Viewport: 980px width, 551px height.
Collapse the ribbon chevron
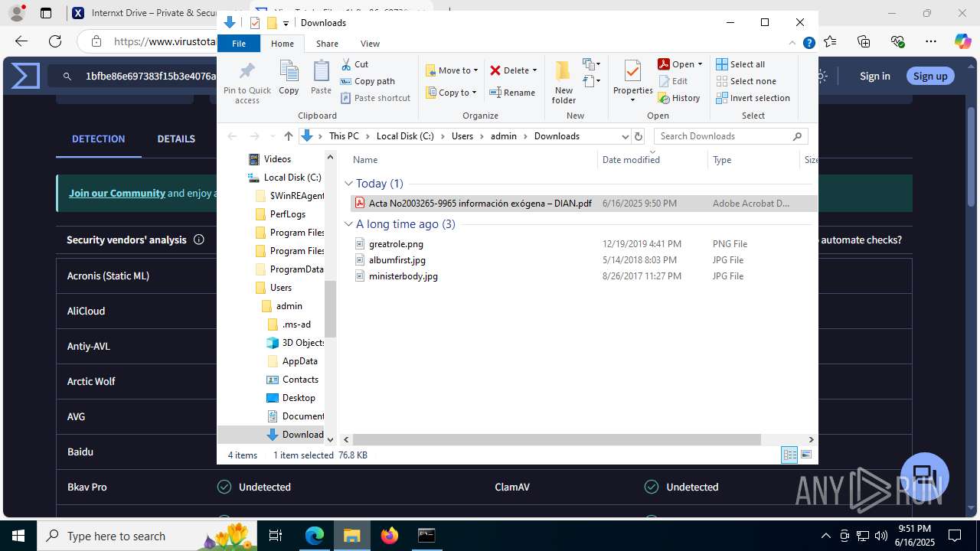pyautogui.click(x=793, y=44)
